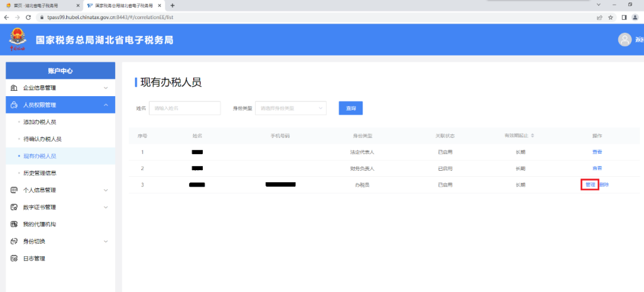Expand 企业信息管理 menu chevron
Image resolution: width=644 pixels, height=292 pixels.
click(106, 88)
